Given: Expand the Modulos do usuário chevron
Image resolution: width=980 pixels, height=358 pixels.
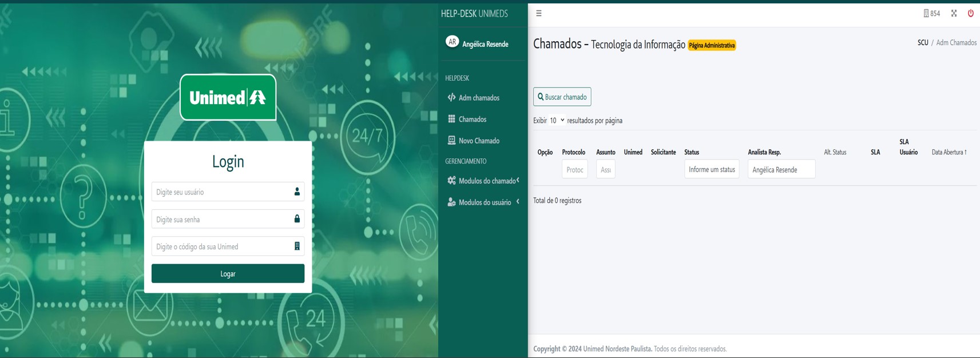Looking at the screenshot, I should tap(518, 201).
